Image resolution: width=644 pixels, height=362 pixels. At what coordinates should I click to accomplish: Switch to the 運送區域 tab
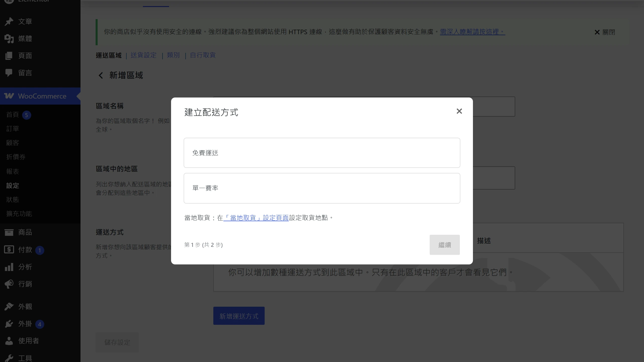pos(109,55)
